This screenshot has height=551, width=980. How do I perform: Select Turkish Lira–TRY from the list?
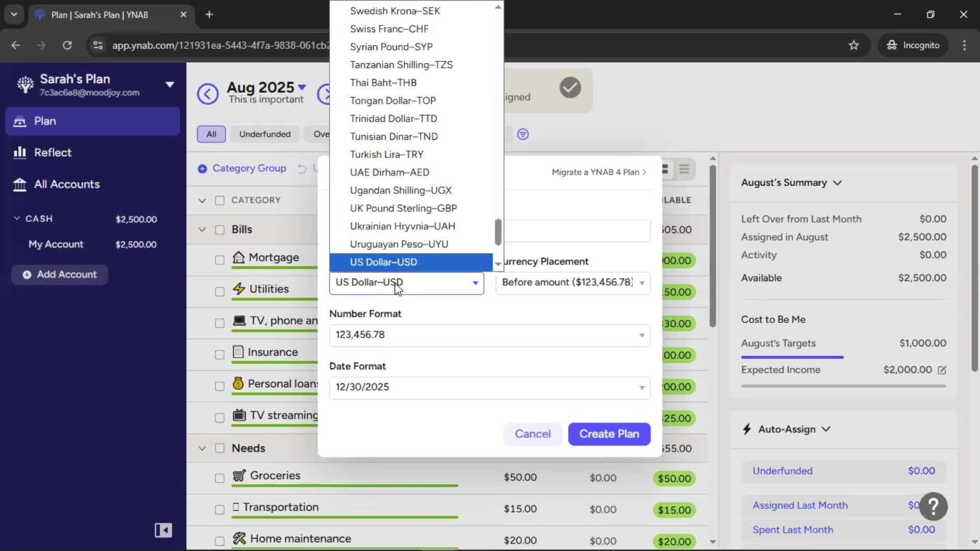pyautogui.click(x=411, y=154)
